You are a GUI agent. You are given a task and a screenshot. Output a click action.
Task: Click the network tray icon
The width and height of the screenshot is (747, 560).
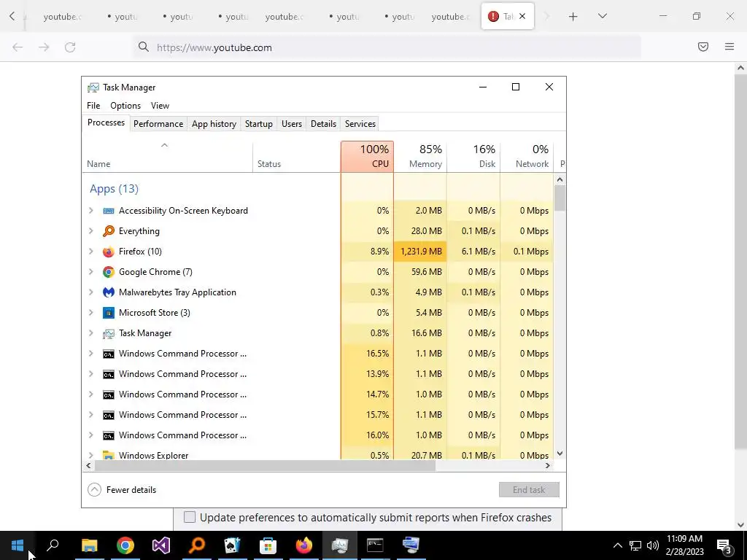tap(635, 545)
